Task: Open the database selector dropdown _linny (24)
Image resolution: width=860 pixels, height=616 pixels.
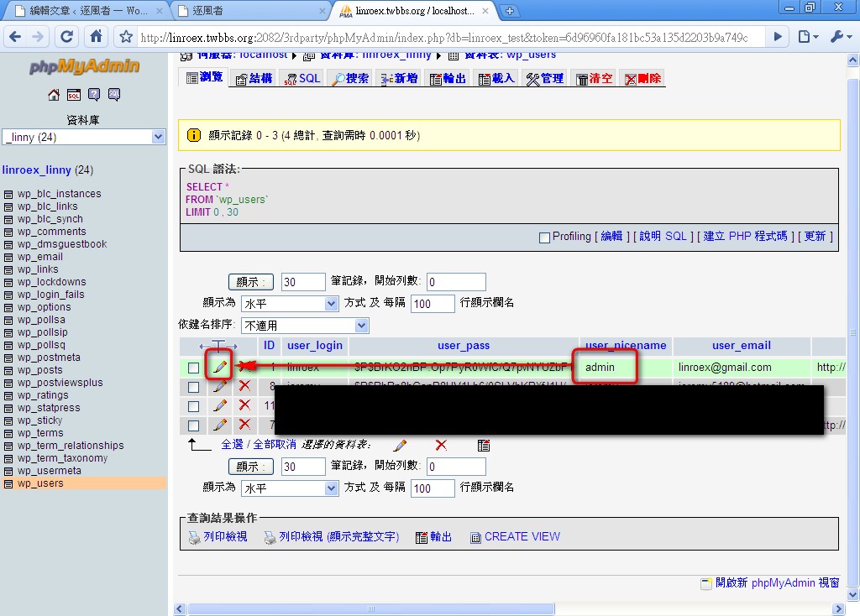Action: tap(83, 137)
